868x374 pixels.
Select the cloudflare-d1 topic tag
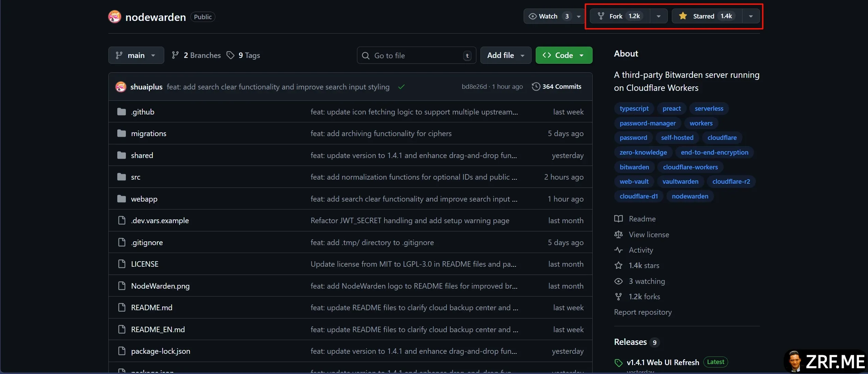tap(639, 196)
